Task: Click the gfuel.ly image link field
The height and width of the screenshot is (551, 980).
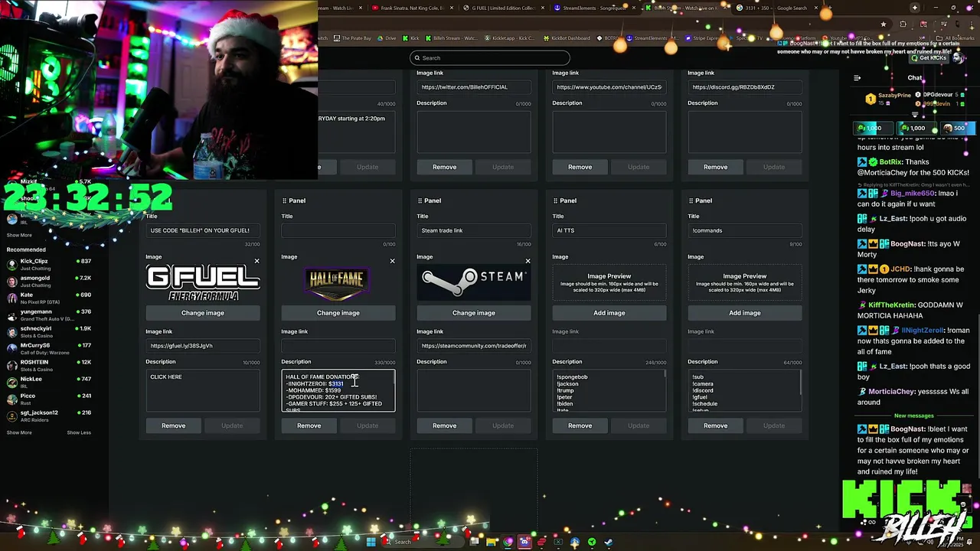Action: (203, 346)
